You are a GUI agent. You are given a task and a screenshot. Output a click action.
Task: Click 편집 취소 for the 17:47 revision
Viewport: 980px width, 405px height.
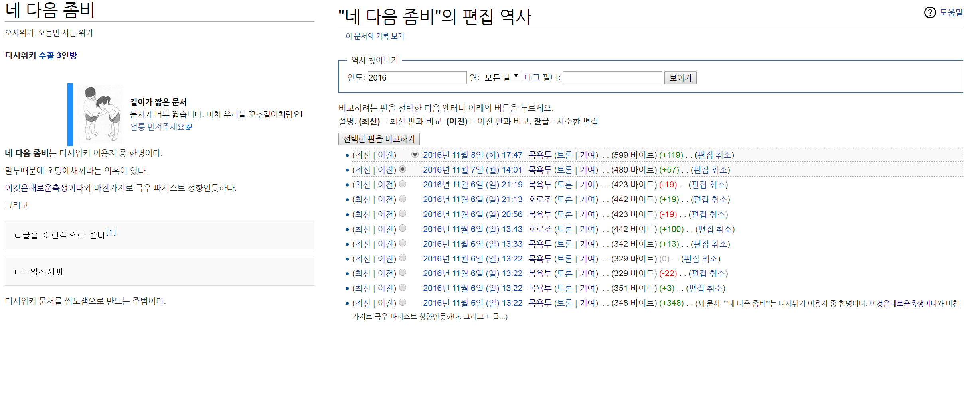point(714,155)
